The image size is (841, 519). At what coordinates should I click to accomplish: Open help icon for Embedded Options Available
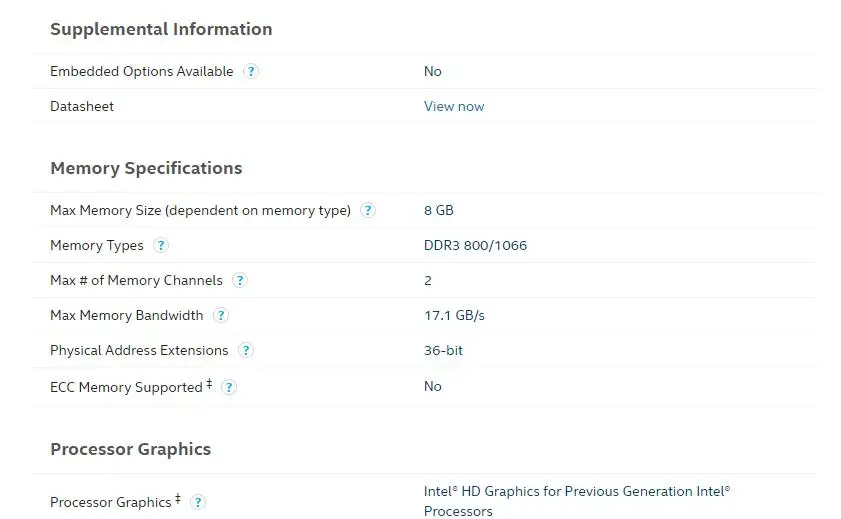(250, 71)
